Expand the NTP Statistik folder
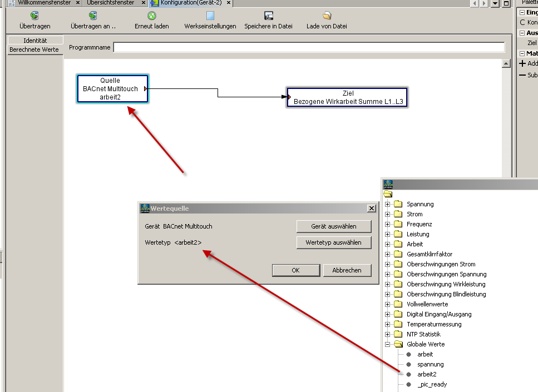The height and width of the screenshot is (392, 538). tap(388, 334)
